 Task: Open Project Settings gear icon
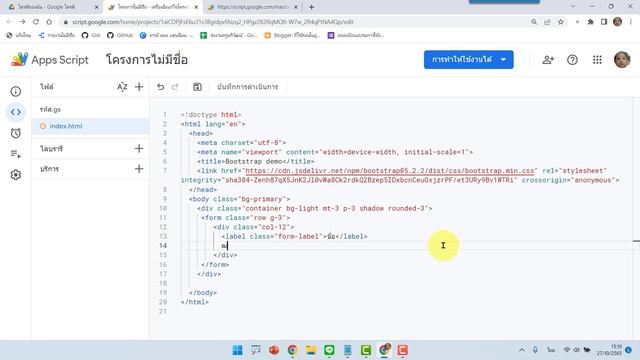point(16,175)
